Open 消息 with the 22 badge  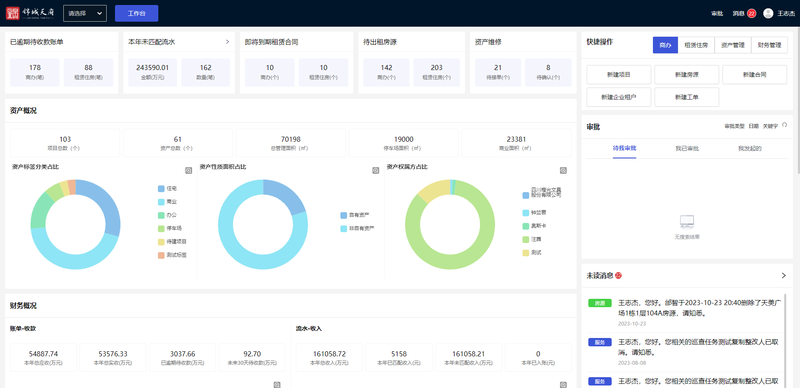click(744, 14)
